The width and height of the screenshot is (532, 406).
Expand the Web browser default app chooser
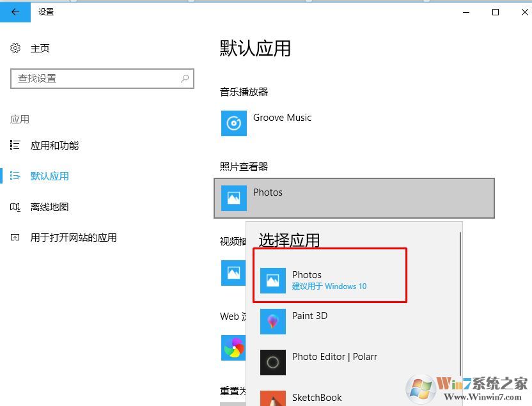point(233,348)
